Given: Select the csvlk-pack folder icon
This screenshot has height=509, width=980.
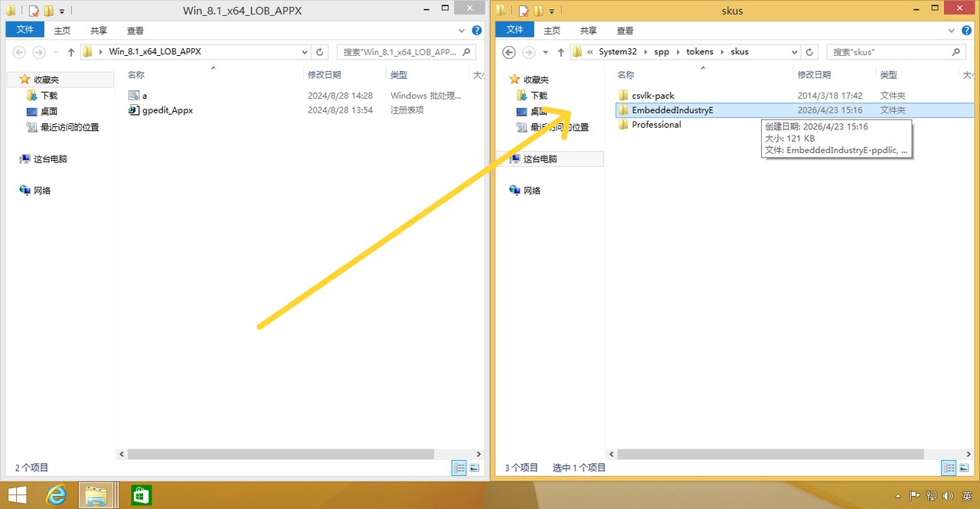Looking at the screenshot, I should [x=623, y=96].
